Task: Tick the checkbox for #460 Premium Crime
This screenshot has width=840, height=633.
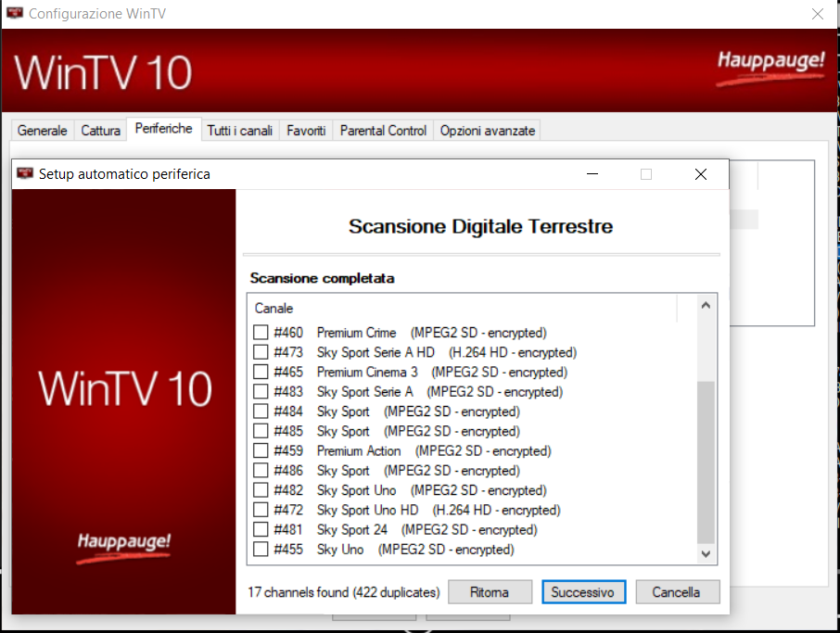Action: (x=261, y=333)
